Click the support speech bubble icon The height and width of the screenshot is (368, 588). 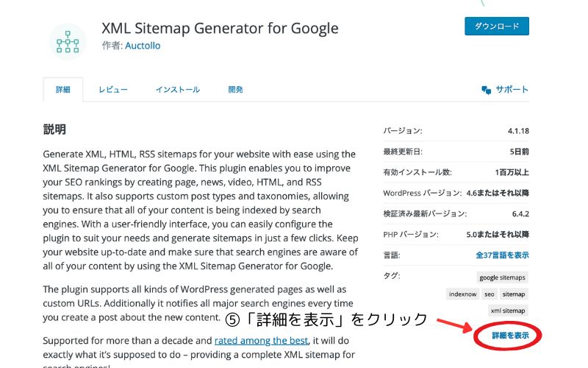486,90
